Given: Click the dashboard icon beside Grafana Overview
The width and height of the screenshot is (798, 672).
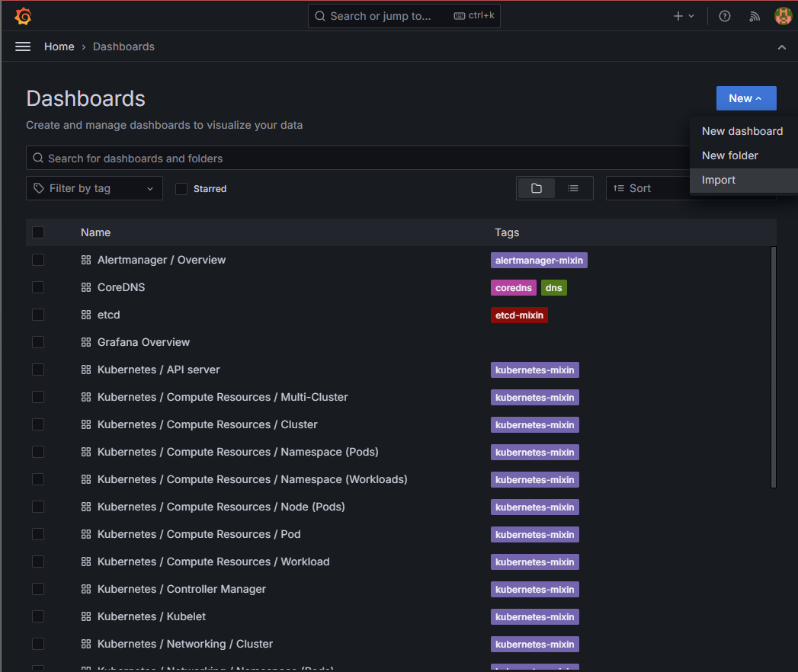Looking at the screenshot, I should coord(86,342).
